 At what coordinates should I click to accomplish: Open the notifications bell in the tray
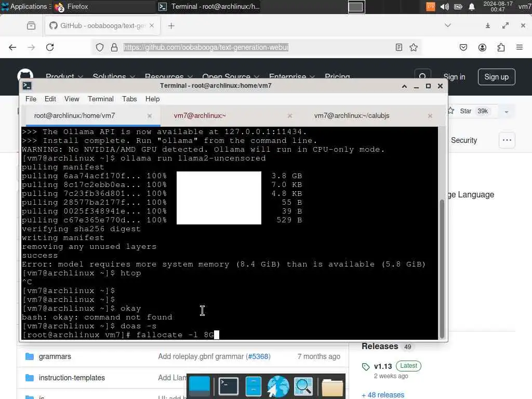tap(472, 7)
